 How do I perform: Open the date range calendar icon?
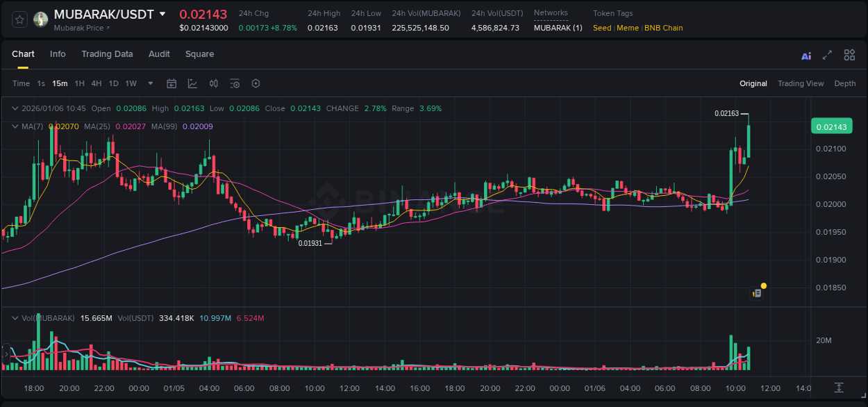(172, 83)
